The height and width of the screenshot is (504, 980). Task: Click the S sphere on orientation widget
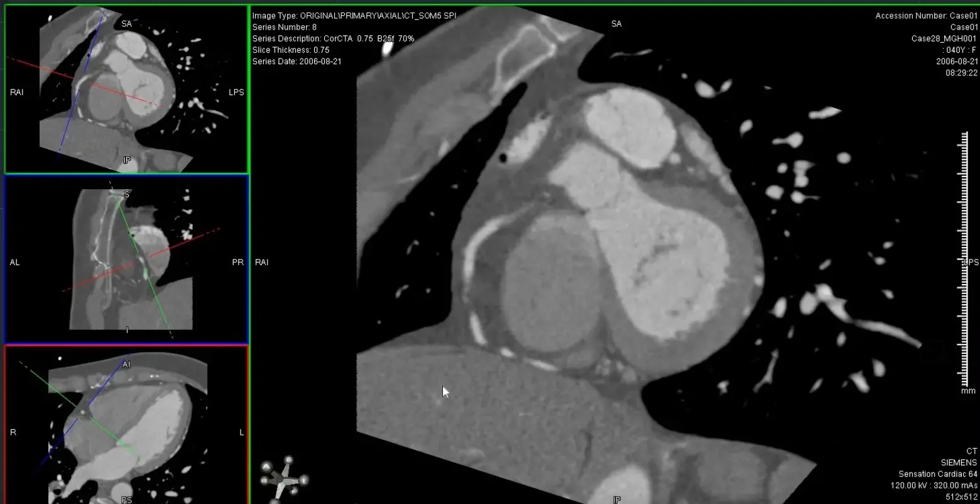click(x=288, y=460)
